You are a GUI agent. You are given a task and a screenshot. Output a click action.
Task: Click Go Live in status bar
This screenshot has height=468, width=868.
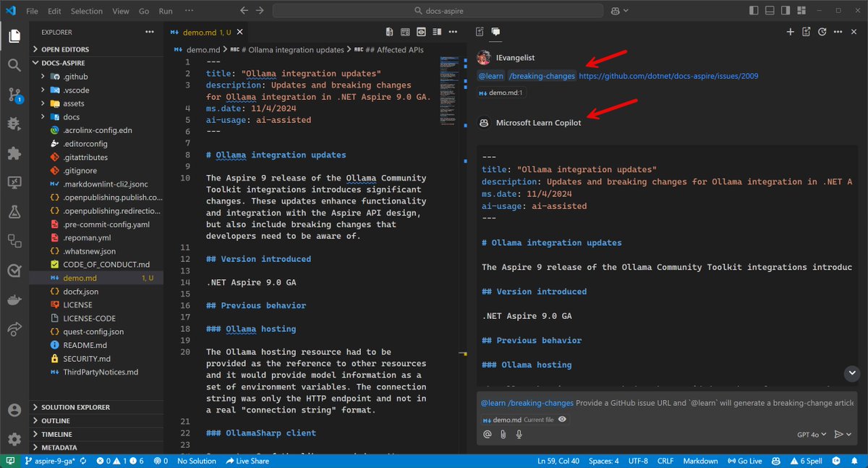744,461
